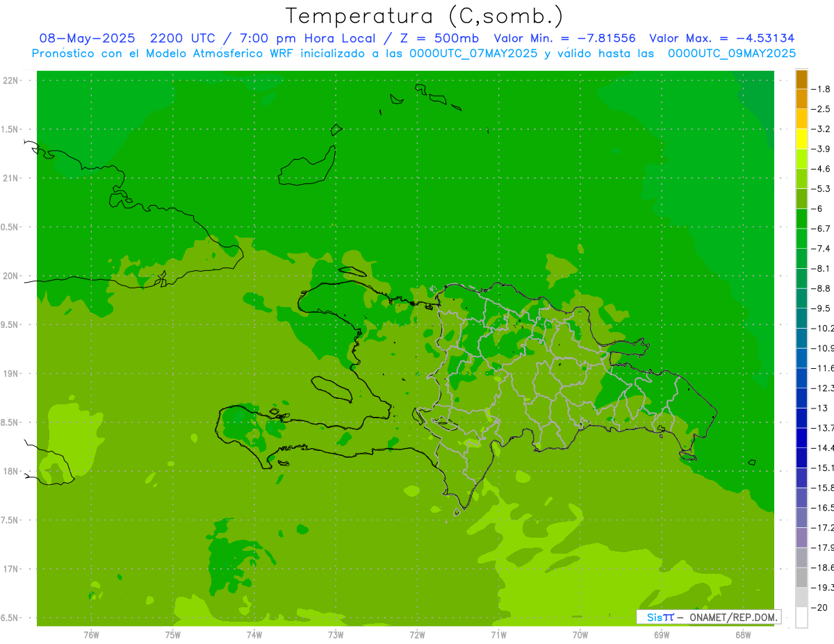Click initialization time "0000UTC_07MAY2025"
This screenshot has width=834, height=644.
point(473,53)
